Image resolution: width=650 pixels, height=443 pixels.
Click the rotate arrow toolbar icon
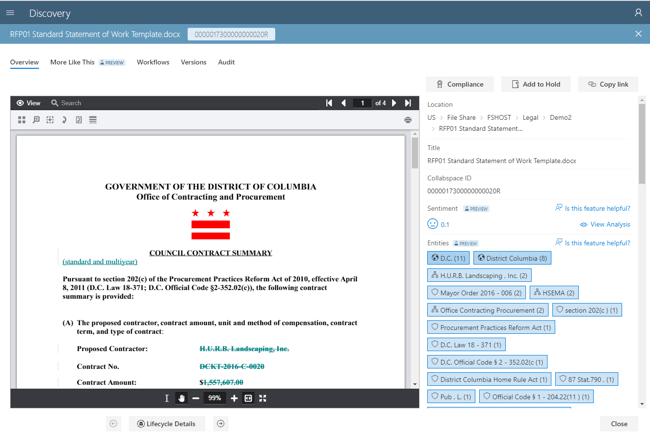point(64,120)
